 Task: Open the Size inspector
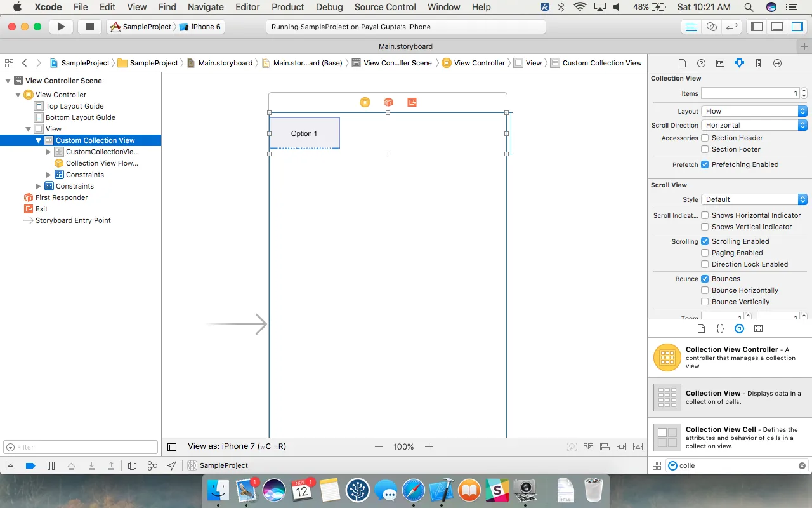[758, 63]
